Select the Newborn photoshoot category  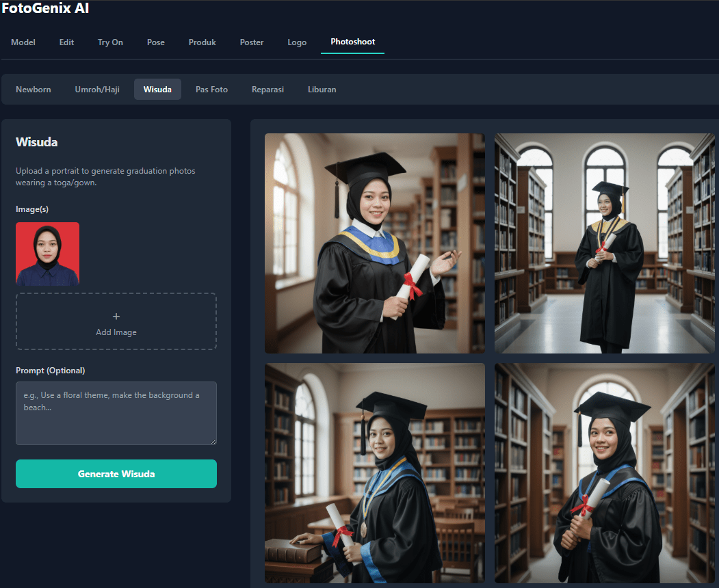tap(34, 90)
